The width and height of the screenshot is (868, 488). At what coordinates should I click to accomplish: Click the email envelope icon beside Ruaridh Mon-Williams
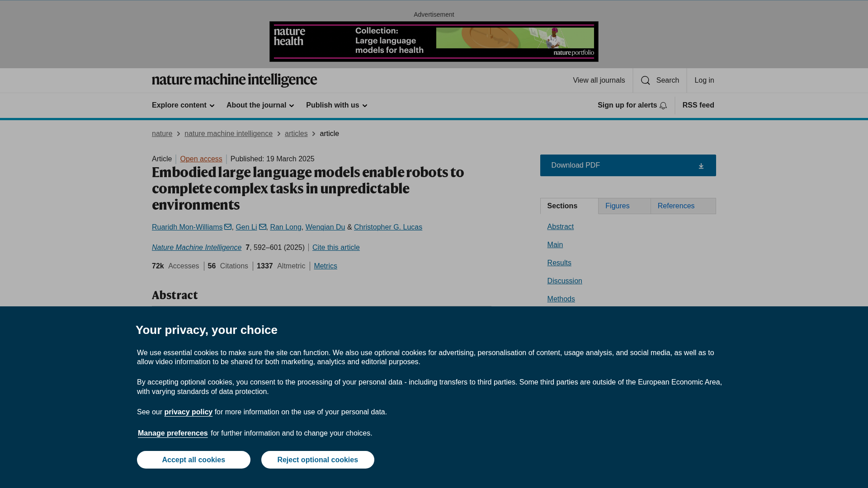(228, 227)
